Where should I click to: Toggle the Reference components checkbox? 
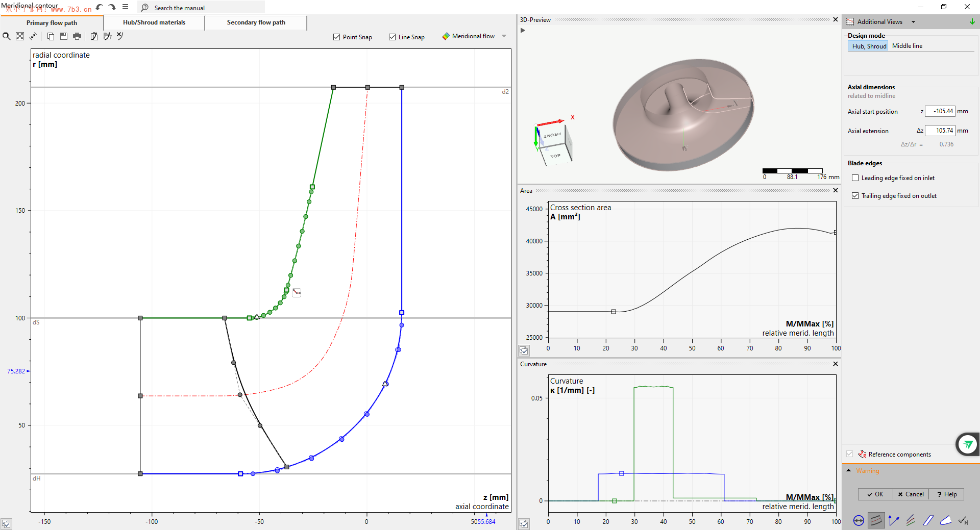click(x=849, y=454)
